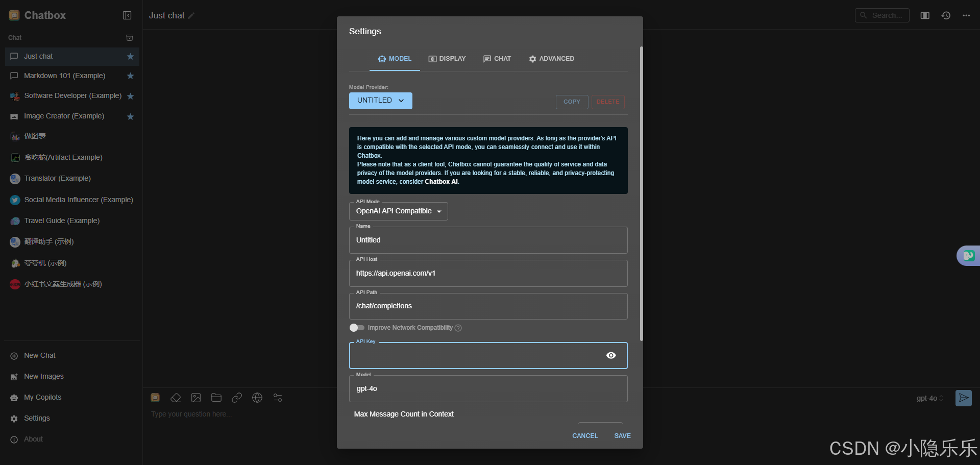
Task: Click the API Path input field
Action: [488, 306]
